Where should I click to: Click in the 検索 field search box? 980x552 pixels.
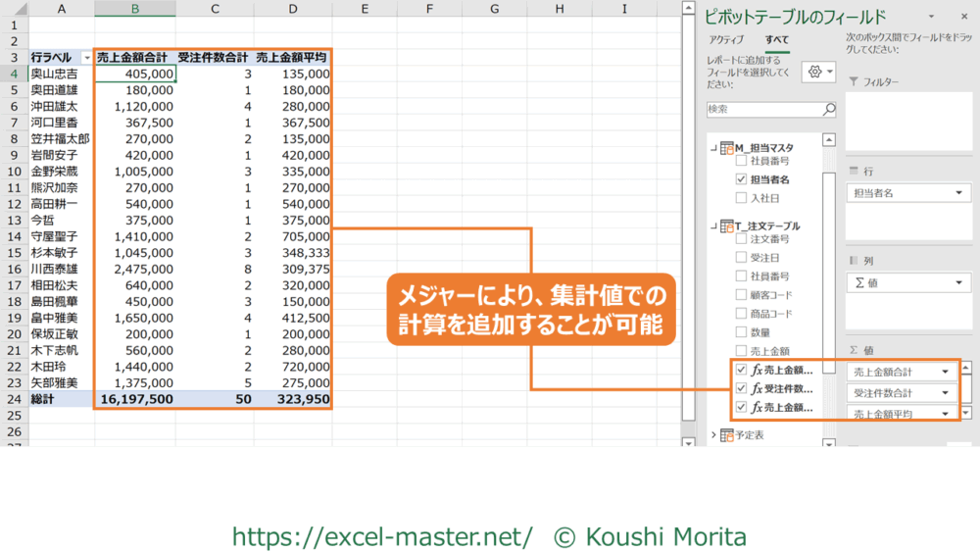point(762,110)
